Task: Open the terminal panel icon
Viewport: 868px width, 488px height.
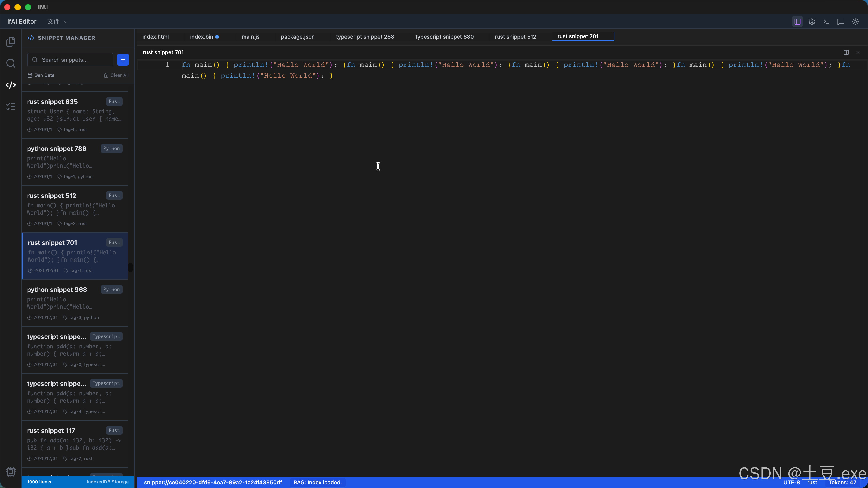Action: pos(826,21)
